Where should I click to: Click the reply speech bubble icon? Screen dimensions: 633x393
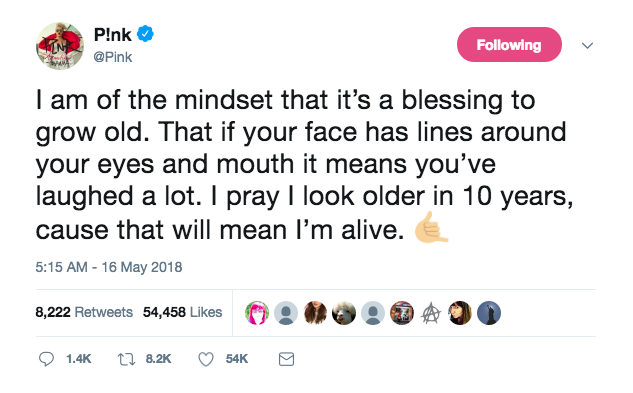[46, 359]
